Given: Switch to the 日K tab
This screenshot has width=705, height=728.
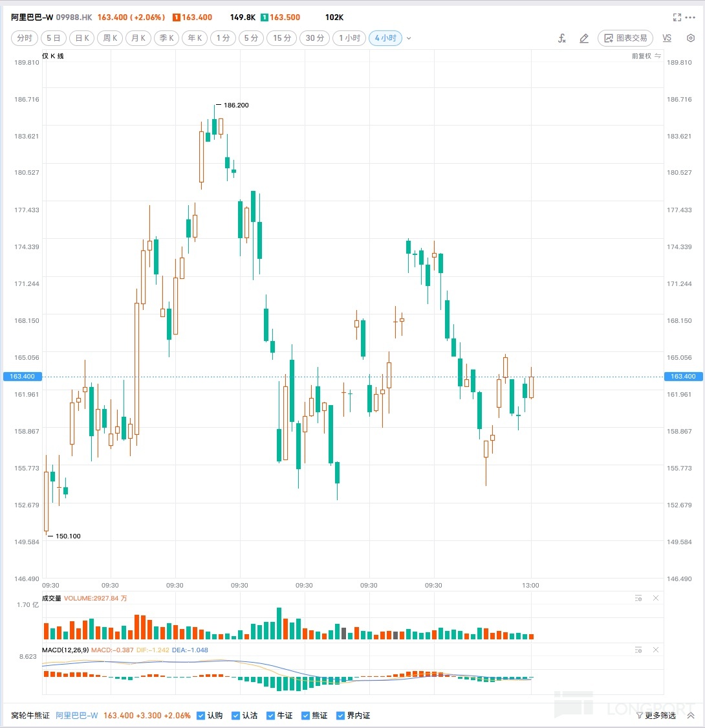Looking at the screenshot, I should point(82,38).
